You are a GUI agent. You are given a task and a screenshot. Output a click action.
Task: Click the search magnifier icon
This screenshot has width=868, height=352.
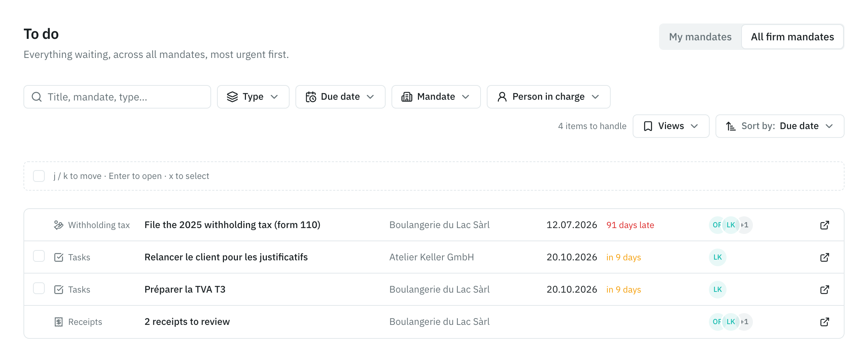pyautogui.click(x=37, y=97)
